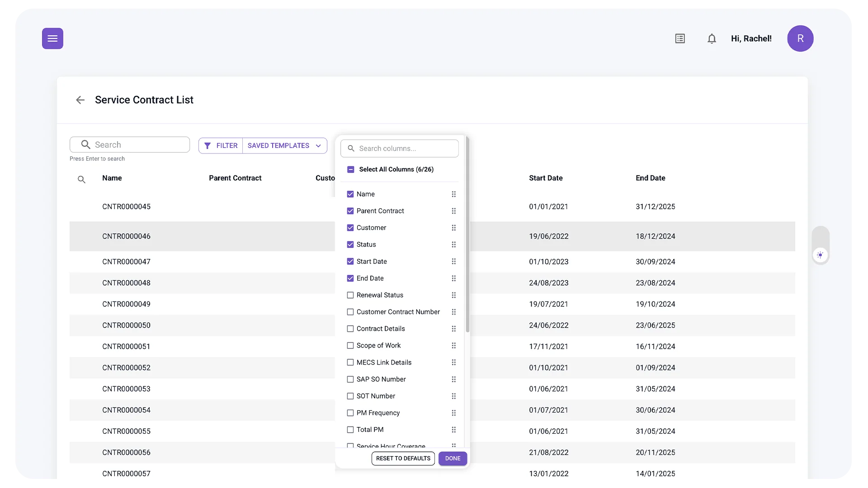
Task: Grab drag handle for Parent Contract column
Action: tap(453, 211)
